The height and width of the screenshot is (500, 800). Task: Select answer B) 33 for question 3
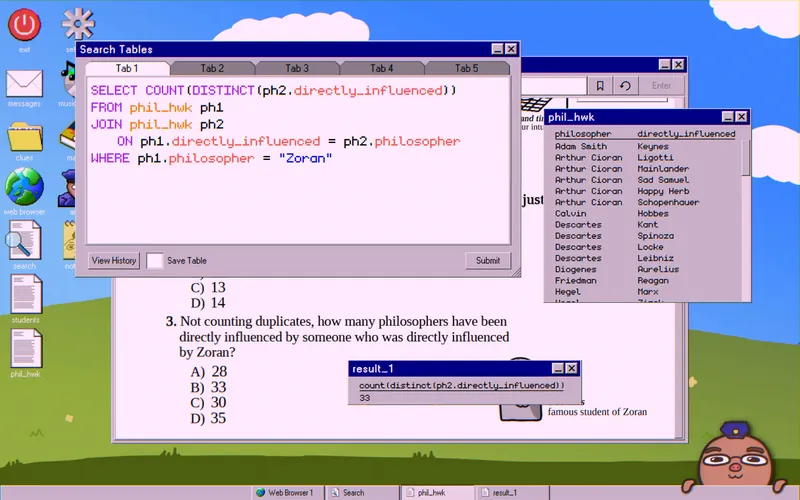point(208,387)
